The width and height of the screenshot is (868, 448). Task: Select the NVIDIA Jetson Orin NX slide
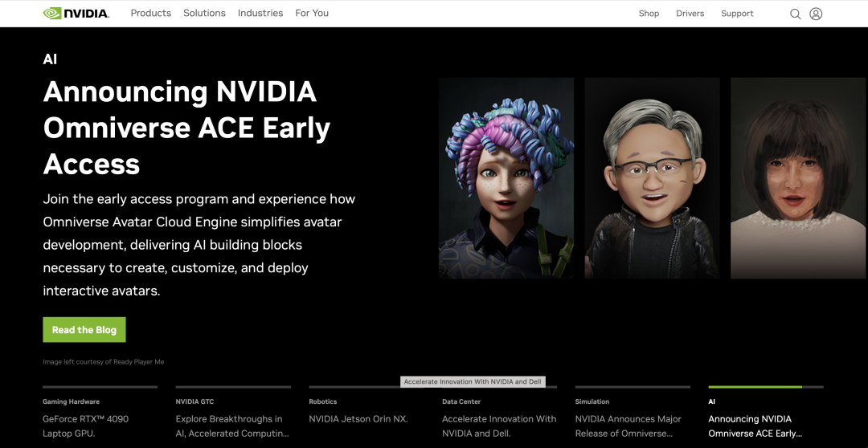point(358,419)
